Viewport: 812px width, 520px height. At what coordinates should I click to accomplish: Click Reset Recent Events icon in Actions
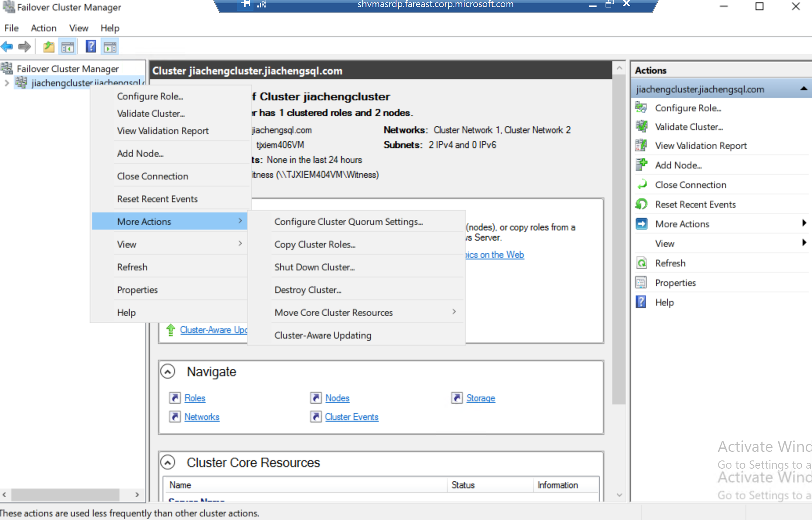click(641, 204)
